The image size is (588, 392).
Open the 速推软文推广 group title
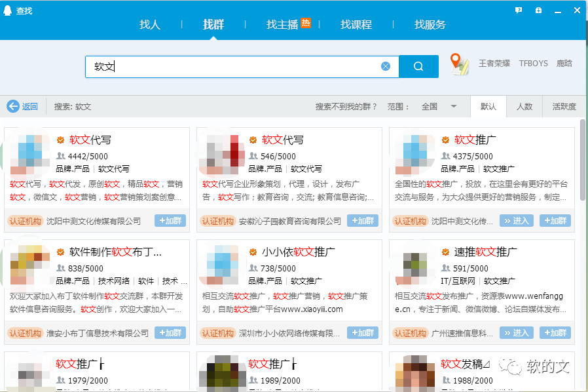point(486,252)
